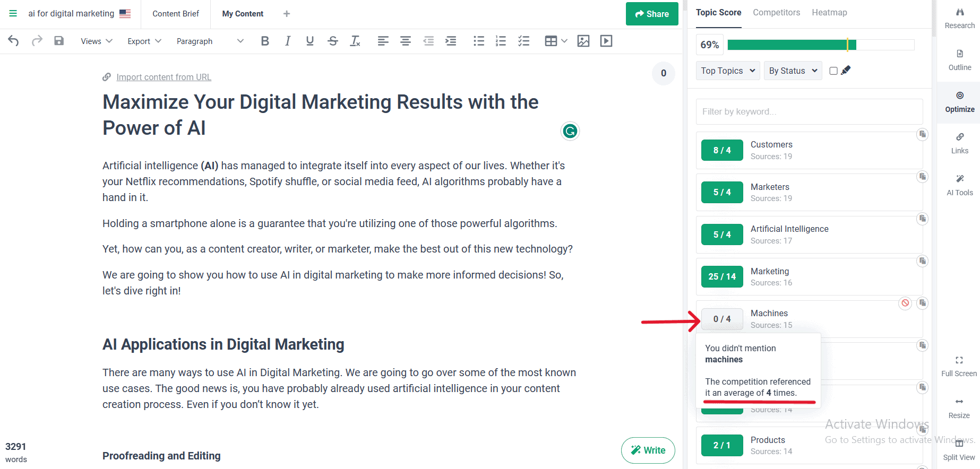Open the Top Topics dropdown

(728, 71)
